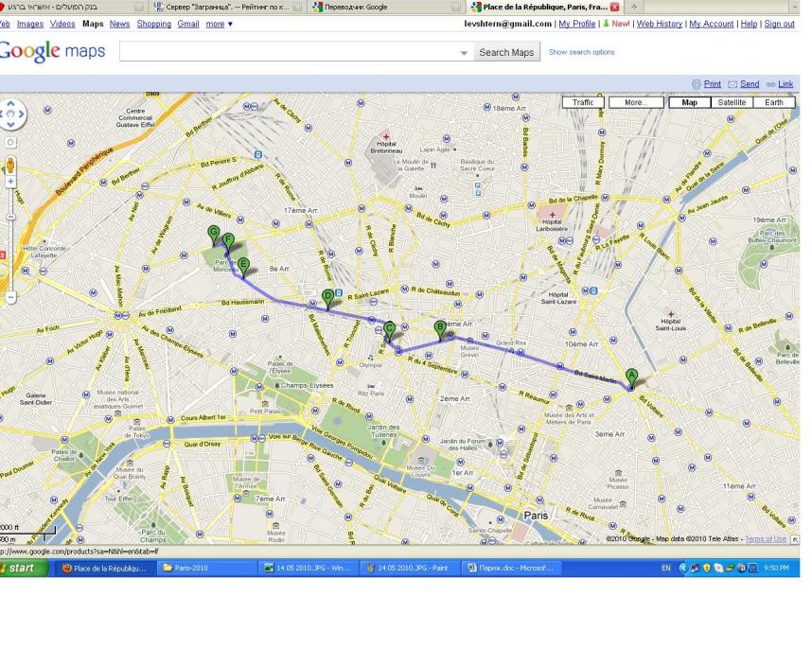Click green route marker D
The image size is (812, 649).
tap(327, 300)
